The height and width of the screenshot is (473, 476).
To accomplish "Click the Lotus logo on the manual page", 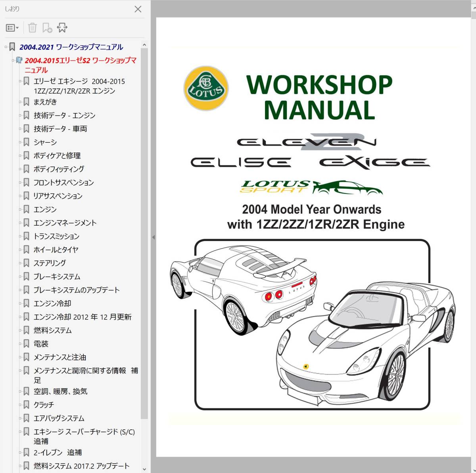I will coord(206,88).
